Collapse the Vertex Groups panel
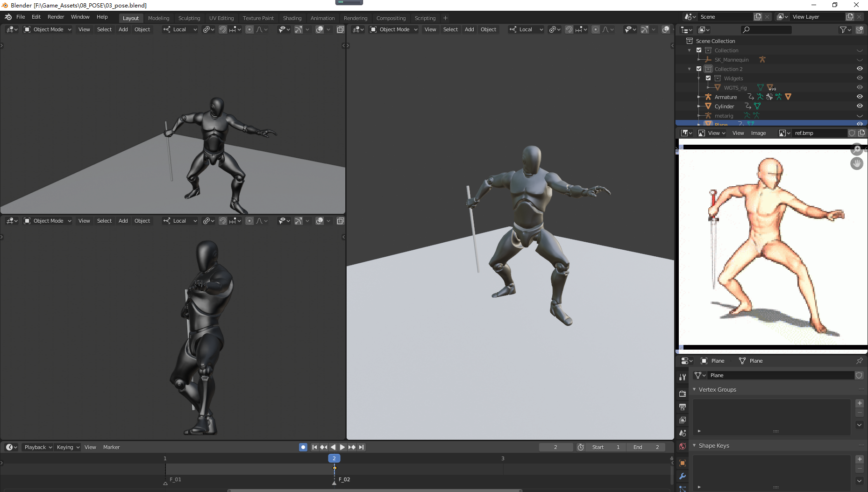Image resolution: width=868 pixels, height=492 pixels. 695,389
